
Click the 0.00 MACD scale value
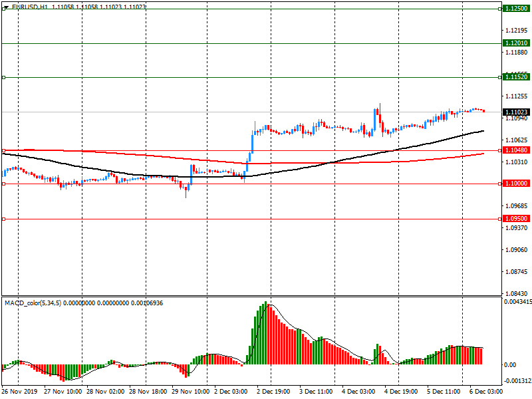[x=510, y=364]
